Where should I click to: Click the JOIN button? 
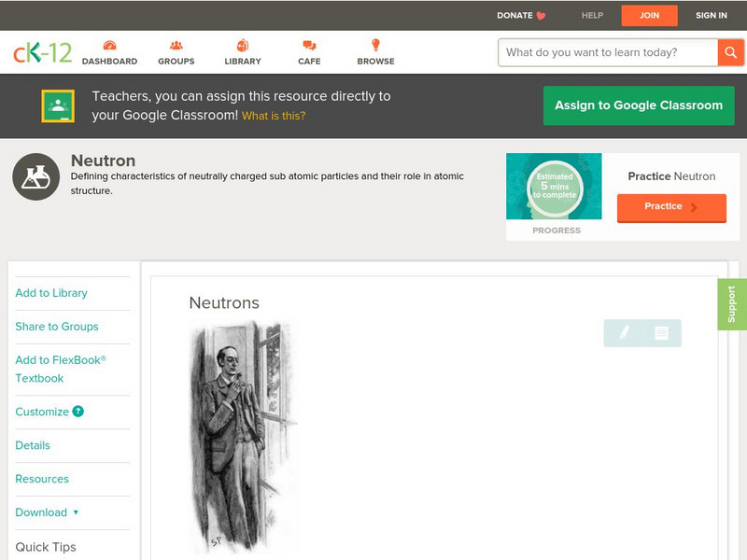[x=649, y=16]
